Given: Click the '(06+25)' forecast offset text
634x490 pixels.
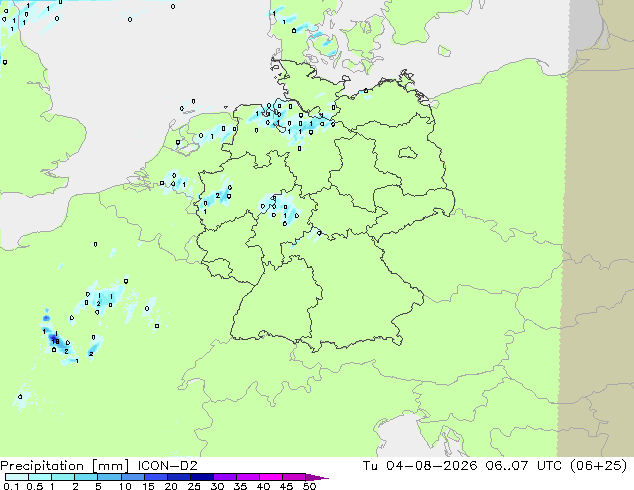Looking at the screenshot, I should [598, 466].
